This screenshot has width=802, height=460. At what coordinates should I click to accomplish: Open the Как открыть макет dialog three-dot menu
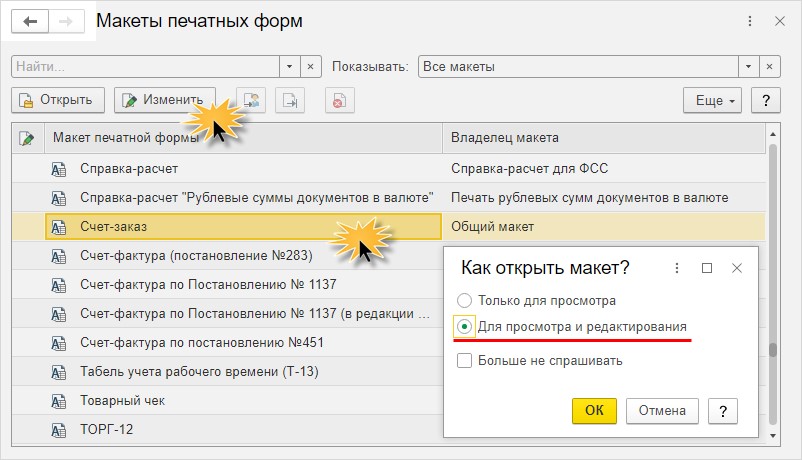677,268
